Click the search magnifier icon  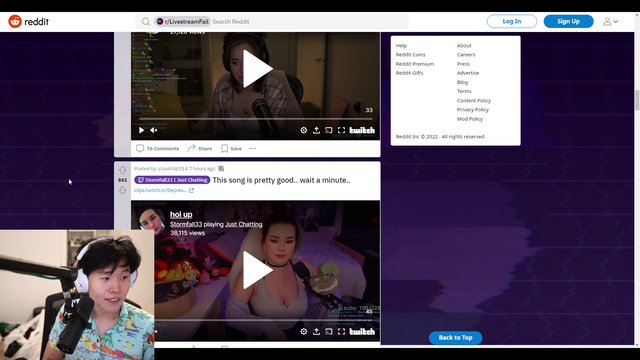point(146,22)
